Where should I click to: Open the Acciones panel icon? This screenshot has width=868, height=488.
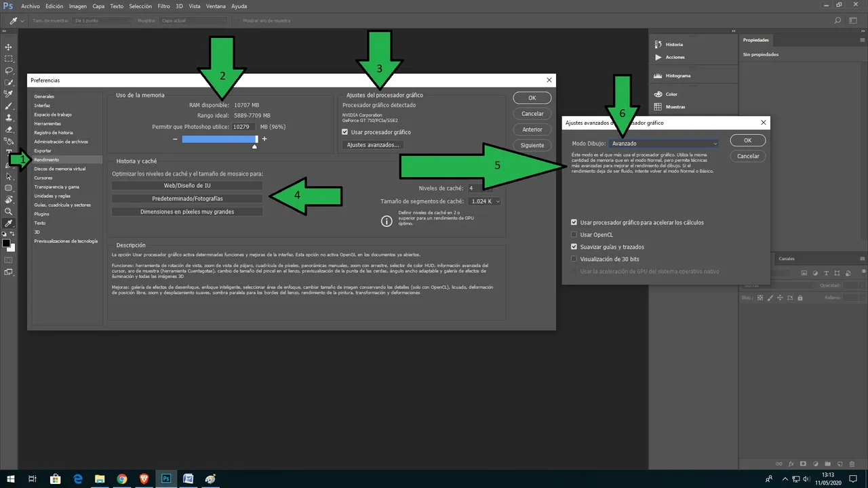tap(658, 57)
